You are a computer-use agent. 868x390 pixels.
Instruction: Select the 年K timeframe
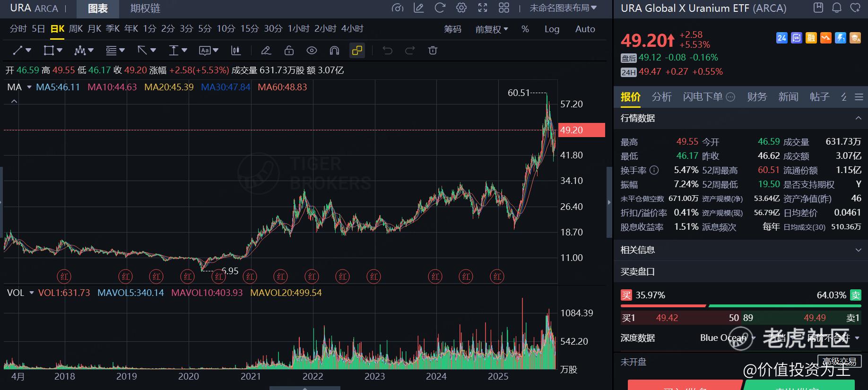click(x=131, y=29)
